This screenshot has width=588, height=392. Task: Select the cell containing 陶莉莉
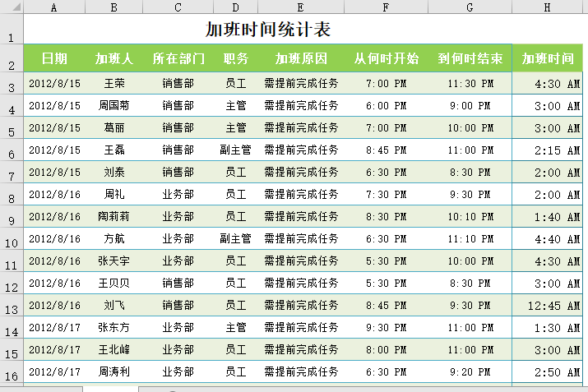tap(114, 217)
